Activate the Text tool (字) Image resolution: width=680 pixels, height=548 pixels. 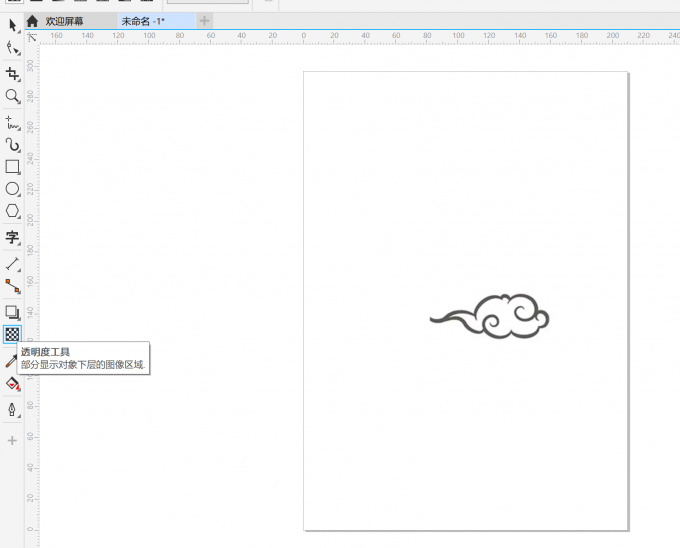[x=12, y=238]
